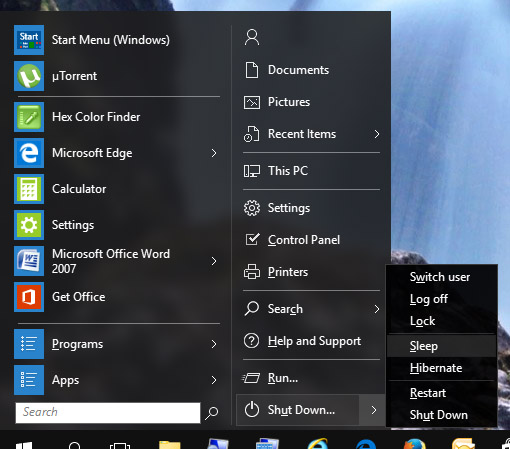Select Restart in the power menu
The height and width of the screenshot is (449, 510).
[428, 393]
